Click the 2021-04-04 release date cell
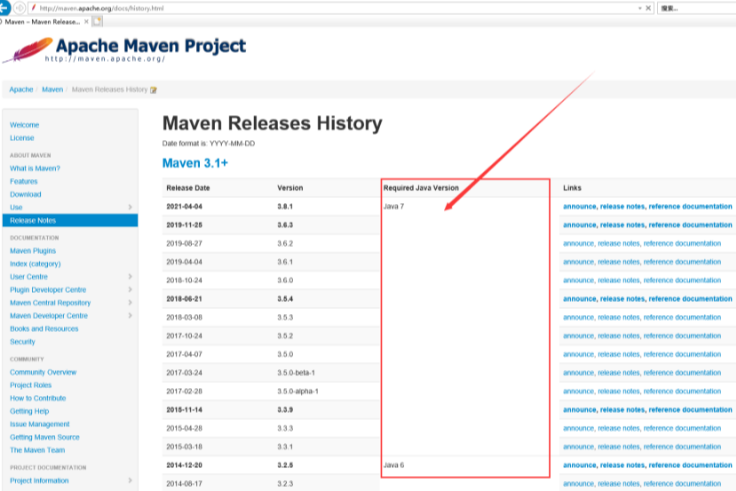The image size is (736, 491). tap(184, 207)
